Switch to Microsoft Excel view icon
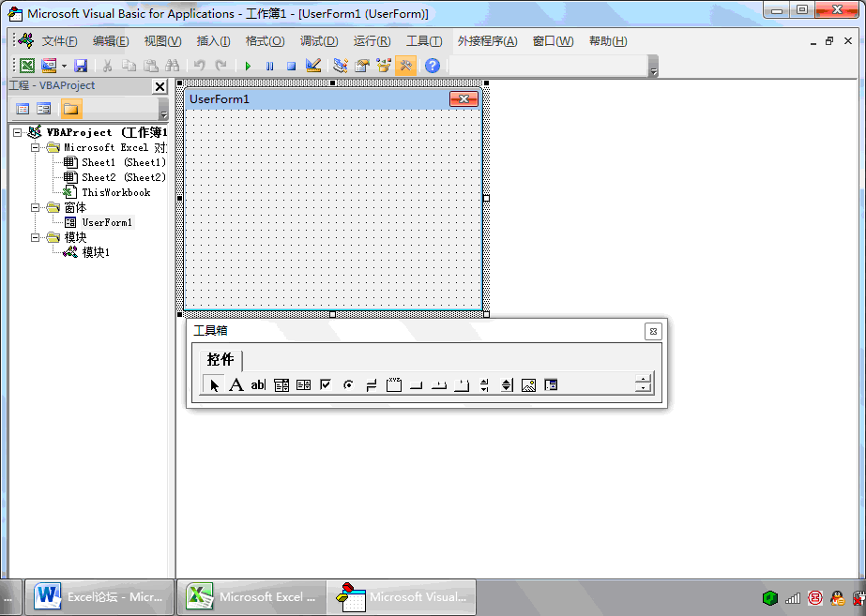 pyautogui.click(x=27, y=66)
